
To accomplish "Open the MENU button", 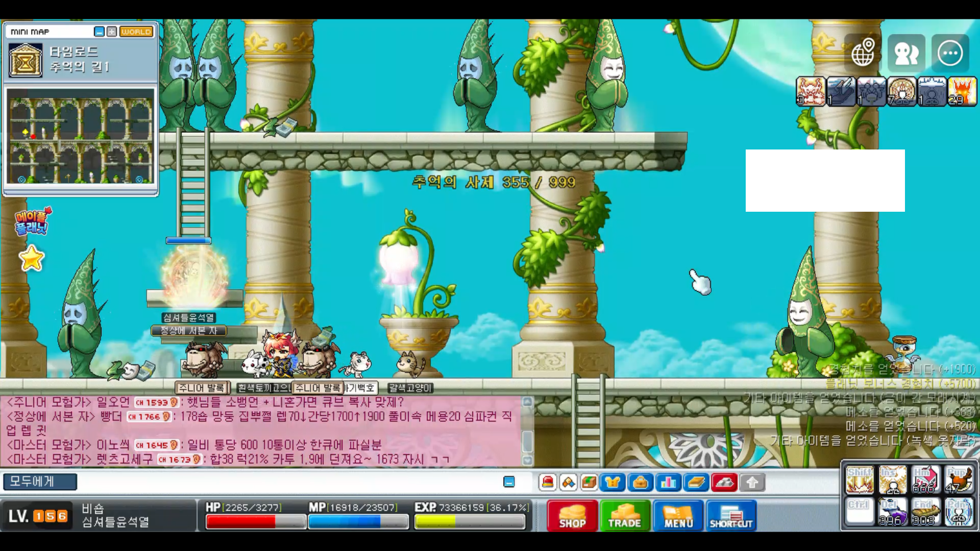I will [x=678, y=516].
